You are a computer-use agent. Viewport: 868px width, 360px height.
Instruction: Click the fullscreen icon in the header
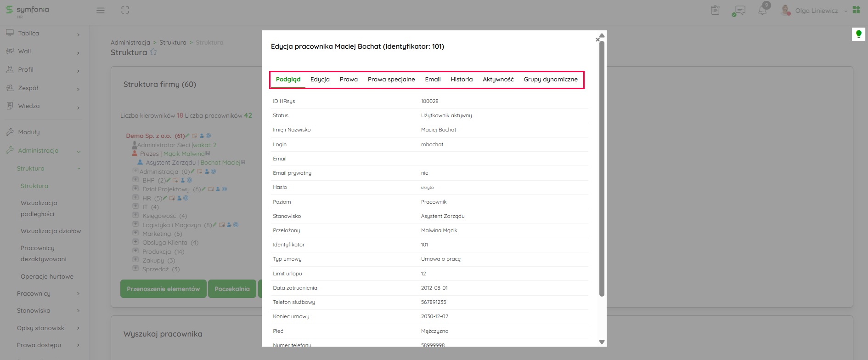click(125, 10)
